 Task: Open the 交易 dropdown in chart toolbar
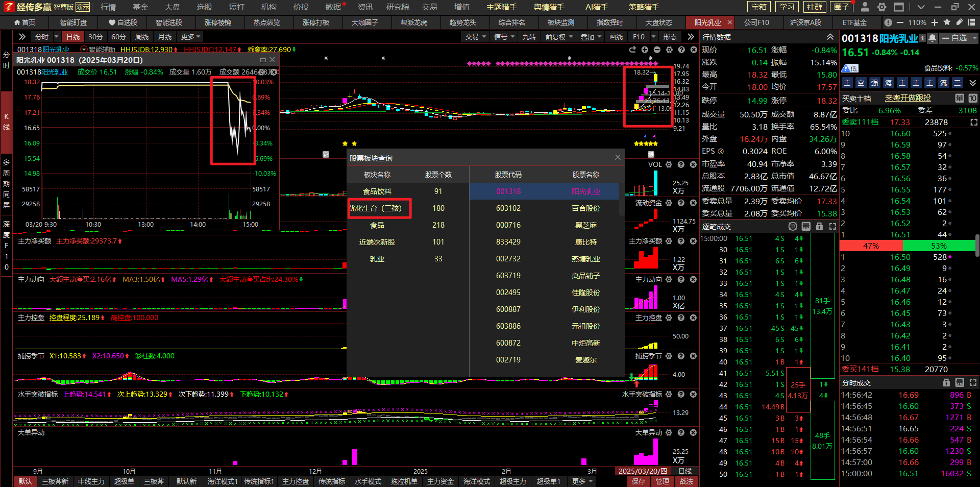pos(475,37)
